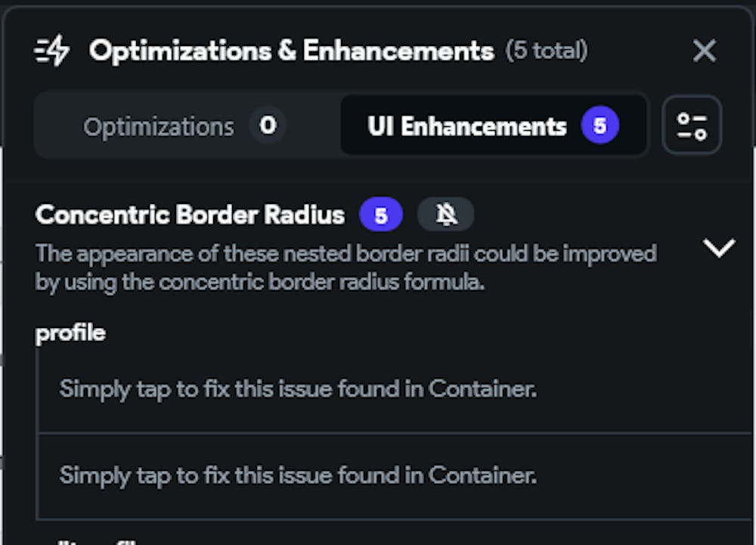The width and height of the screenshot is (756, 545).
Task: Click the "(5 total)" count text
Action: coord(547,51)
